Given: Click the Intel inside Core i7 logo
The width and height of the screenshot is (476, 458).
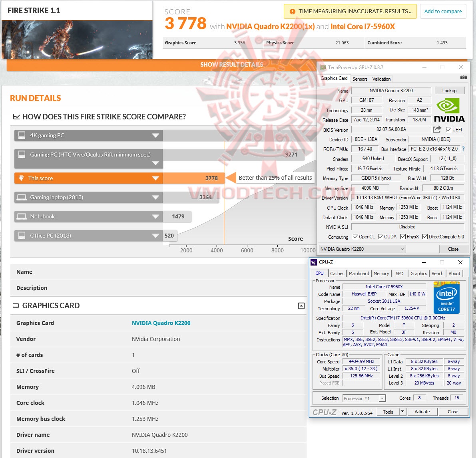Looking at the screenshot, I should [x=446, y=297].
